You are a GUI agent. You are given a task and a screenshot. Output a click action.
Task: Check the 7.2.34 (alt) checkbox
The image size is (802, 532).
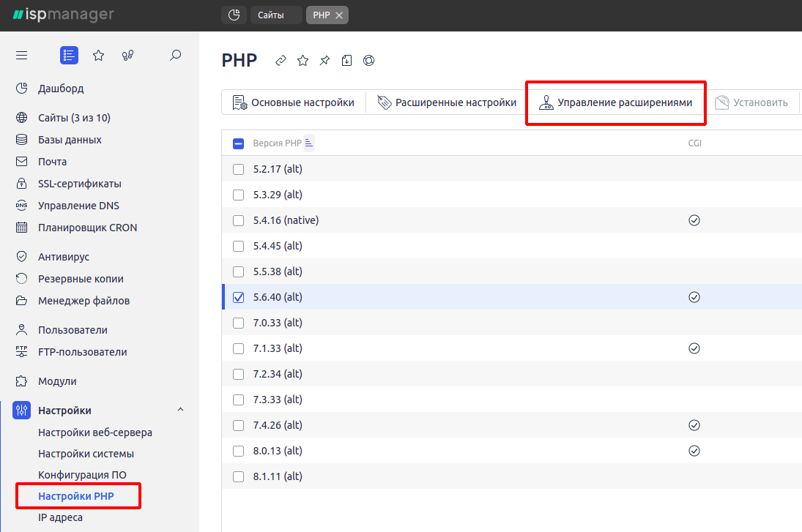(x=238, y=374)
